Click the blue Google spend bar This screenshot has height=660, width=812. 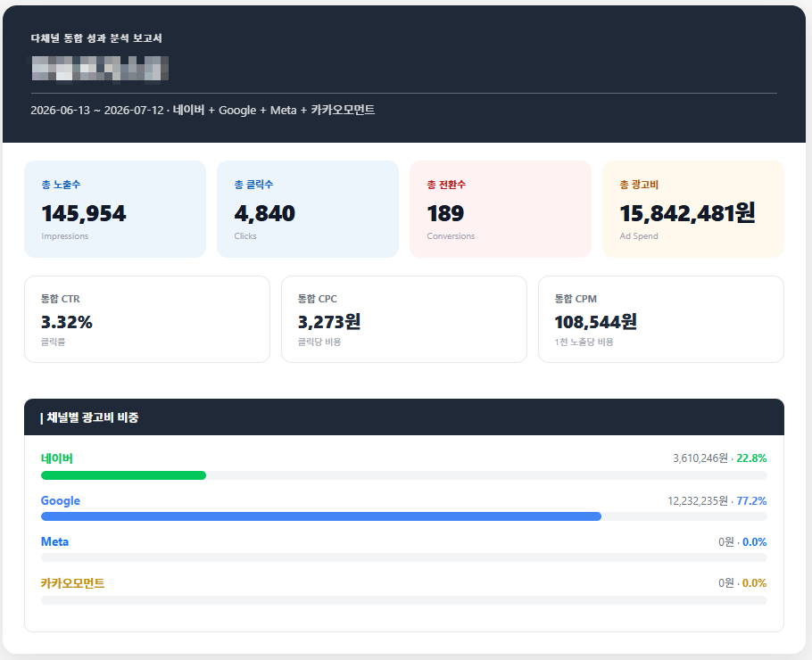pos(321,516)
